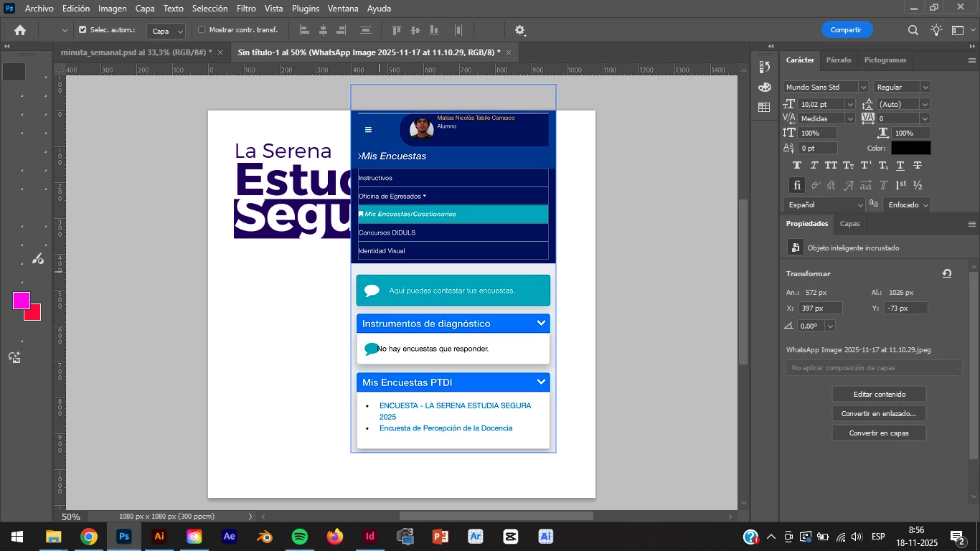Align left edges icon in options bar
This screenshot has height=551, width=980.
click(304, 30)
